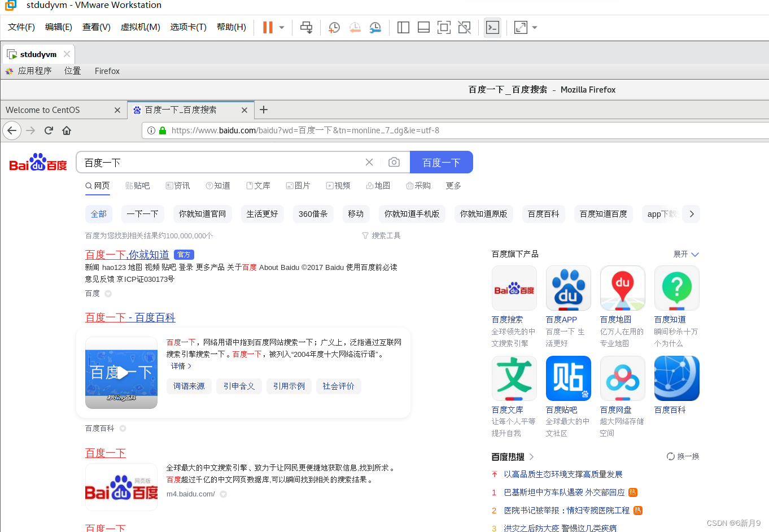Open the 选项卡(T) menu

pyautogui.click(x=189, y=27)
